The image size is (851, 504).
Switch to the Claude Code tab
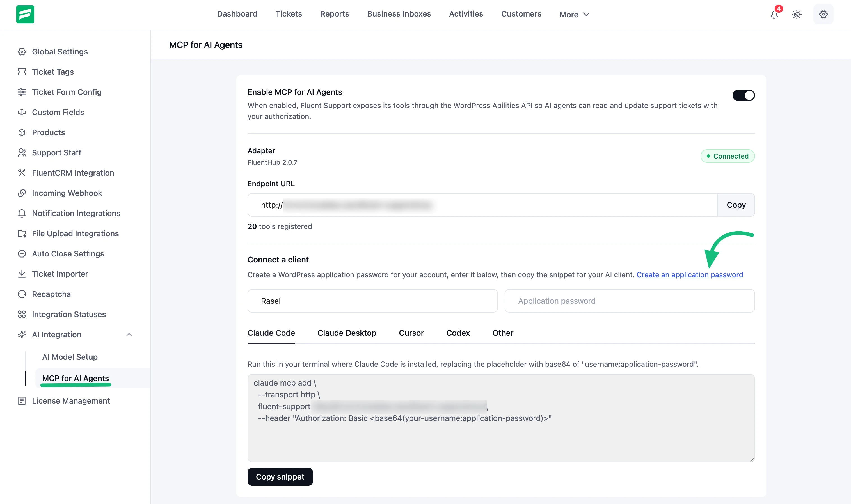pos(271,333)
